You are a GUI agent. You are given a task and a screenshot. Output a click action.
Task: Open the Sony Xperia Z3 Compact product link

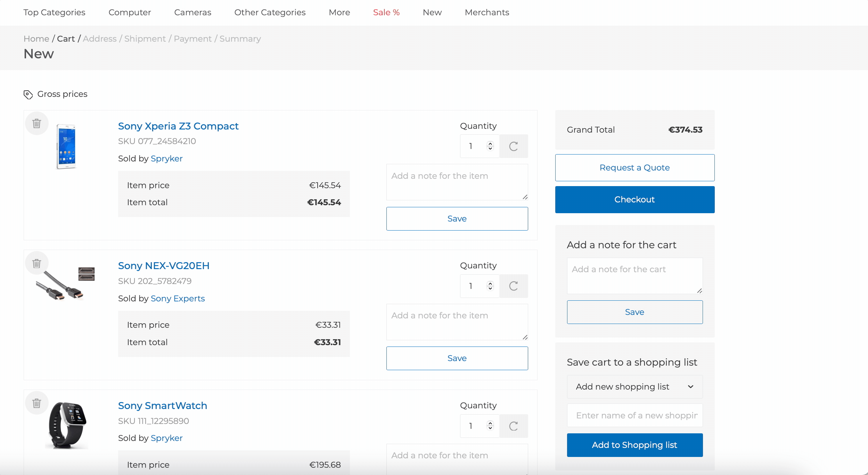(178, 126)
